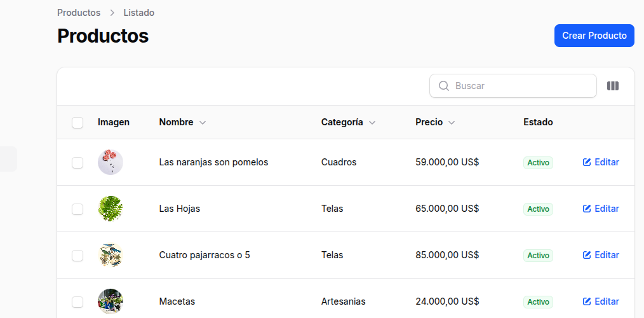The image size is (644, 318).
Task: Click Telas category in Cuatro pajarracos row
Action: (x=332, y=255)
